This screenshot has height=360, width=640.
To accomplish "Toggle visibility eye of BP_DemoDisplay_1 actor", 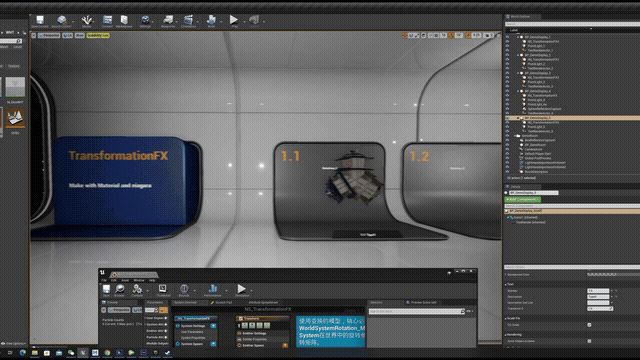I will point(507,37).
